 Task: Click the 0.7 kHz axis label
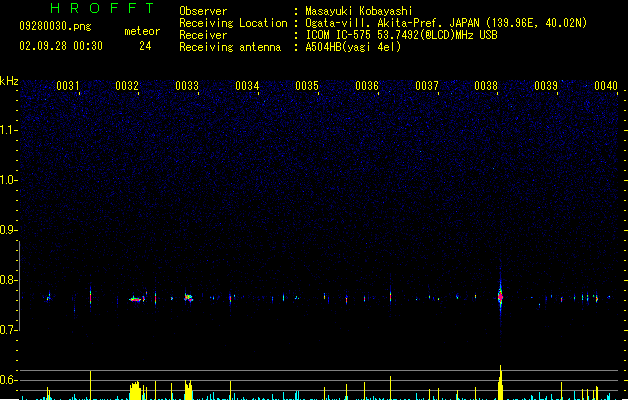[x=8, y=330]
